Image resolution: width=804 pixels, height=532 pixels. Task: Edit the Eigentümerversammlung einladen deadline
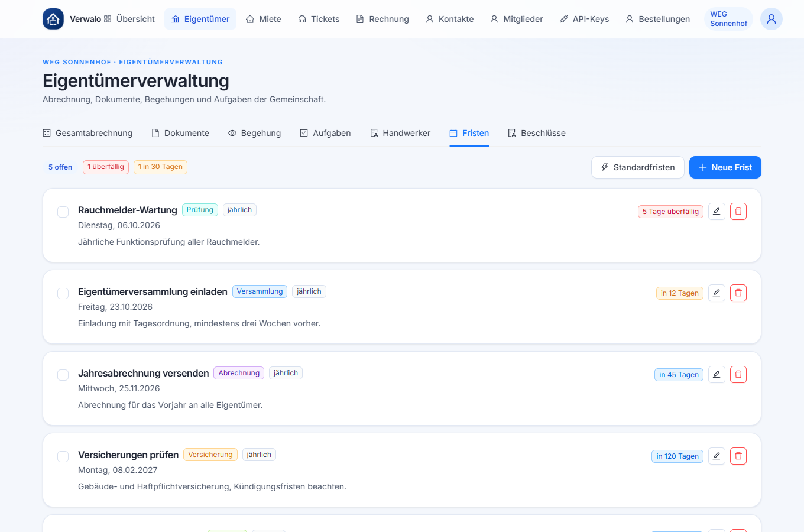pos(717,293)
